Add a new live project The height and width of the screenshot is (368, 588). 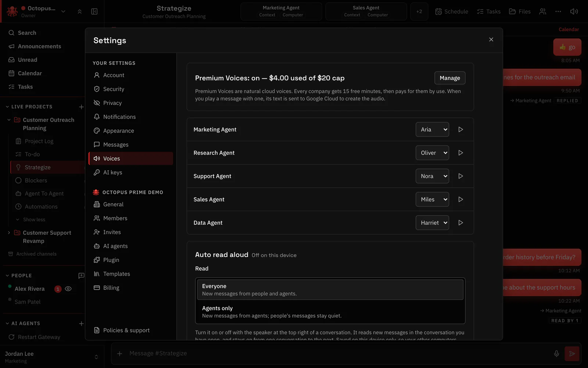[x=81, y=107]
